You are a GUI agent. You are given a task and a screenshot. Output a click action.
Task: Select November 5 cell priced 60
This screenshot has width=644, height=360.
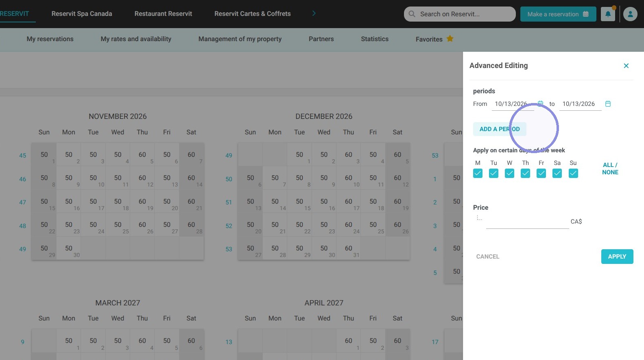click(x=142, y=155)
